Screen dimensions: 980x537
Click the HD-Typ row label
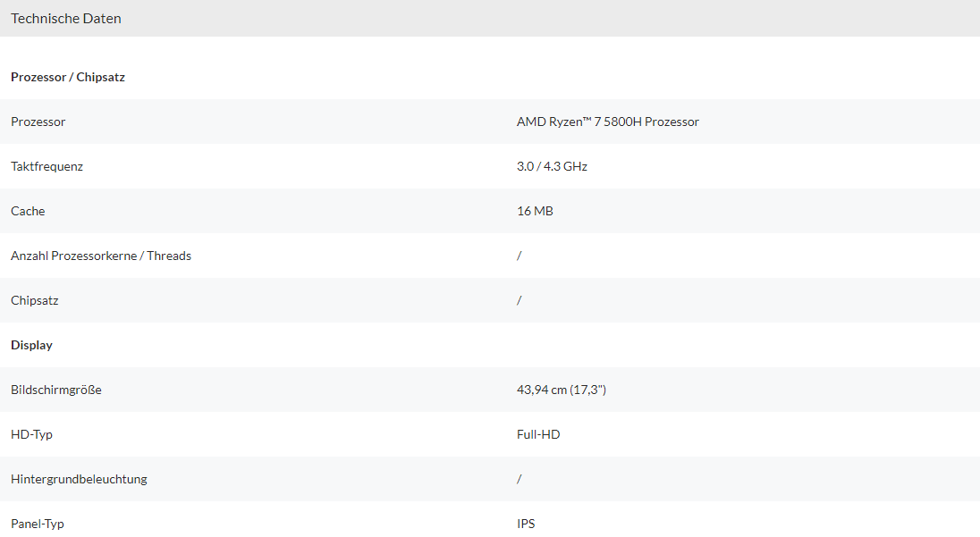pyautogui.click(x=32, y=434)
